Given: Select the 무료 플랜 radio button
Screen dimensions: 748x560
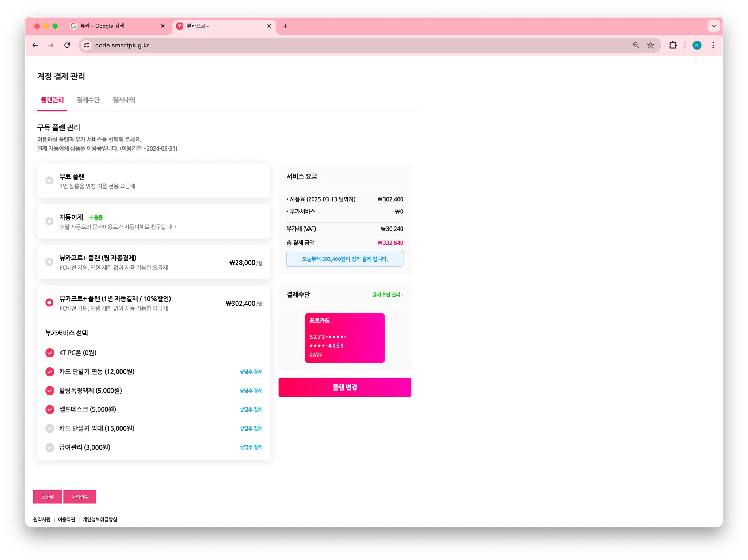Looking at the screenshot, I should tap(49, 180).
